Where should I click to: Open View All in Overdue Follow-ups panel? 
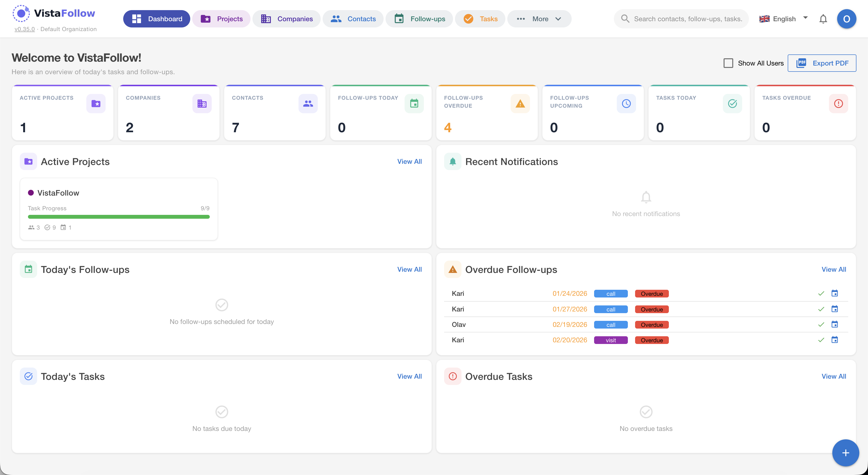pos(834,269)
